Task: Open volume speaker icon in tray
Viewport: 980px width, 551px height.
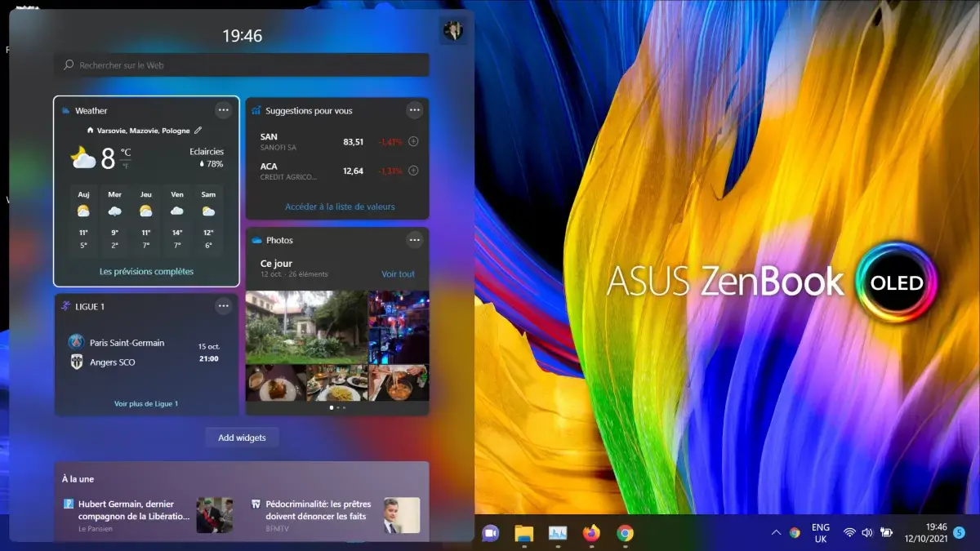Action: pyautogui.click(x=866, y=533)
